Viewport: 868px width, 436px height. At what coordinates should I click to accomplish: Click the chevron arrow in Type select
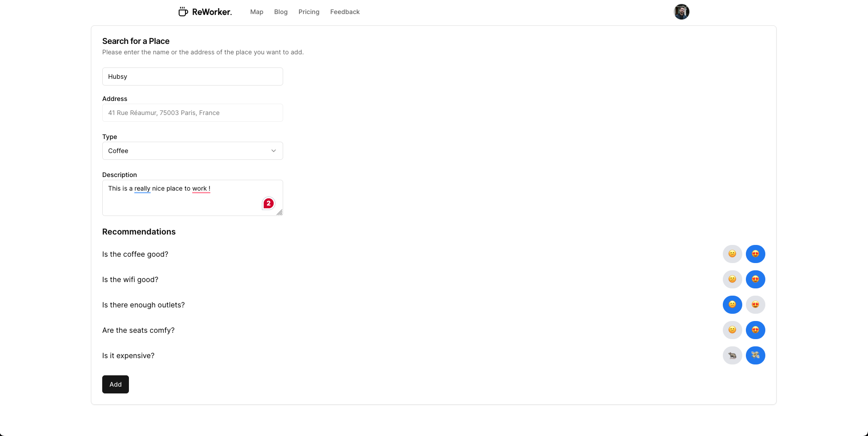tap(274, 151)
